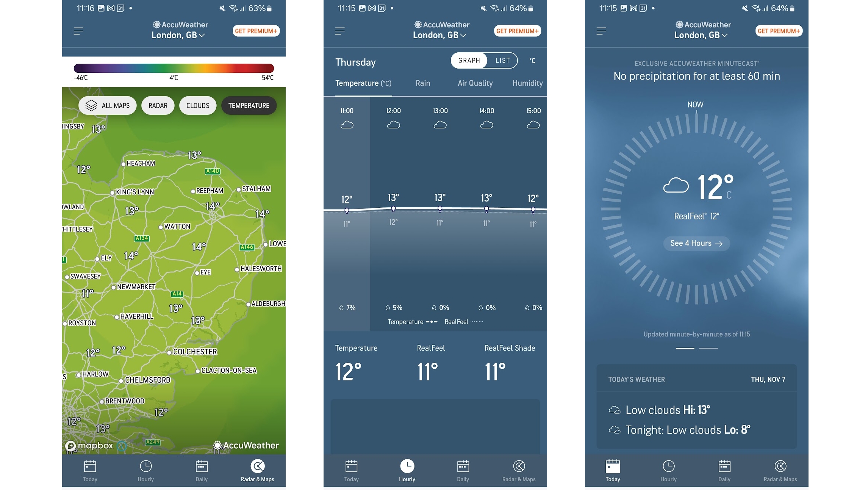
Task: Click See 4 Hours forecast link
Action: [x=696, y=243]
